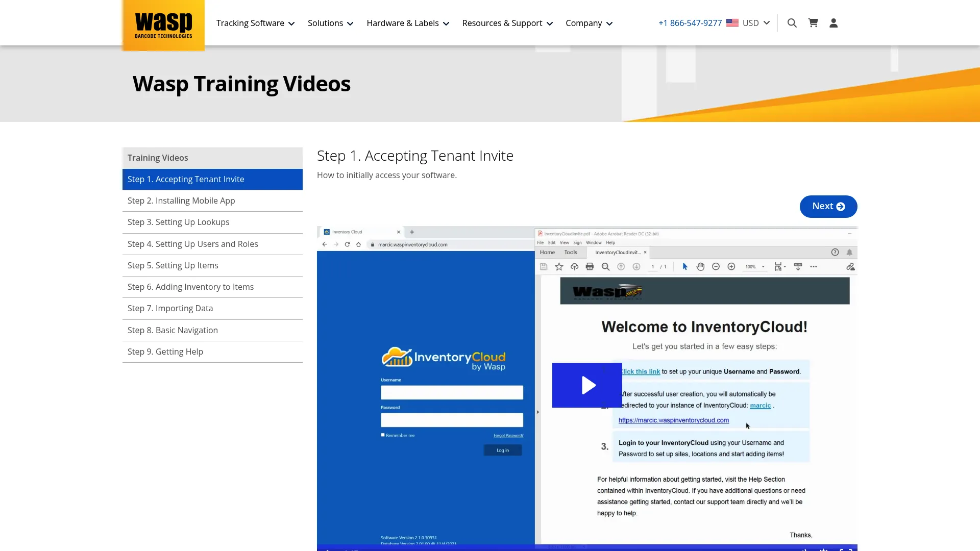980x551 pixels.
Task: Click the Wasp Barcode Technologies logo
Action: (x=163, y=25)
